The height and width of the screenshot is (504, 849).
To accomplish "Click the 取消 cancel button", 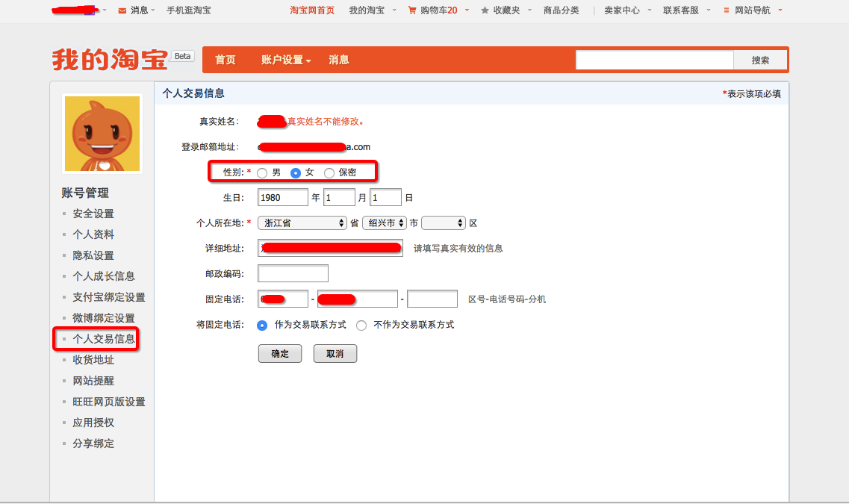I will click(335, 353).
